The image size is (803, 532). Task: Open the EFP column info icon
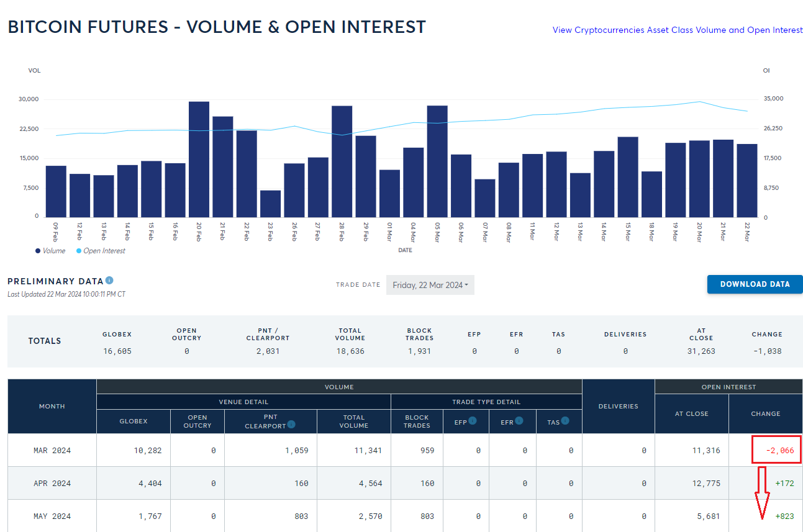(x=473, y=421)
